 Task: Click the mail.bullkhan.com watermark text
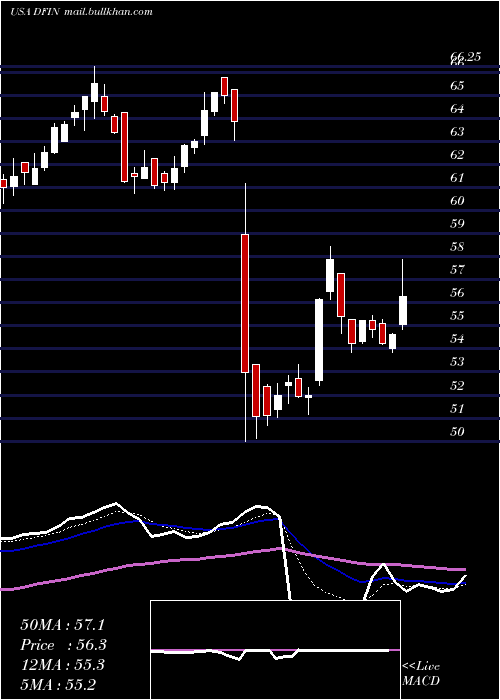coord(108,12)
